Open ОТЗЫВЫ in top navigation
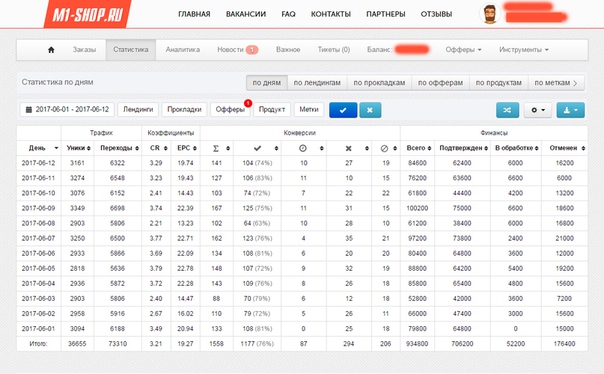The image size is (604, 374). pyautogui.click(x=436, y=14)
